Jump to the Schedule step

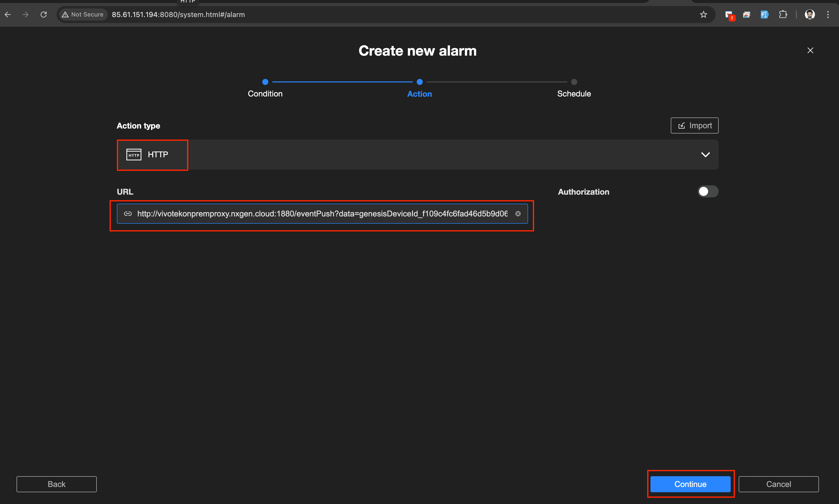pyautogui.click(x=574, y=94)
